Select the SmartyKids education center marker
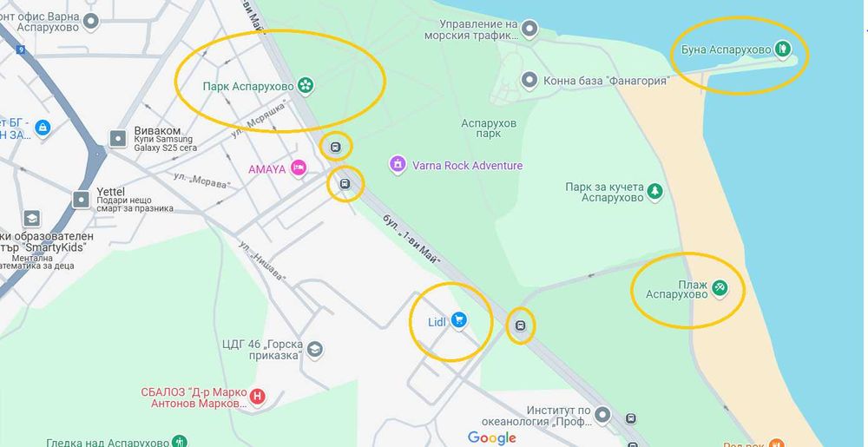 31,219
